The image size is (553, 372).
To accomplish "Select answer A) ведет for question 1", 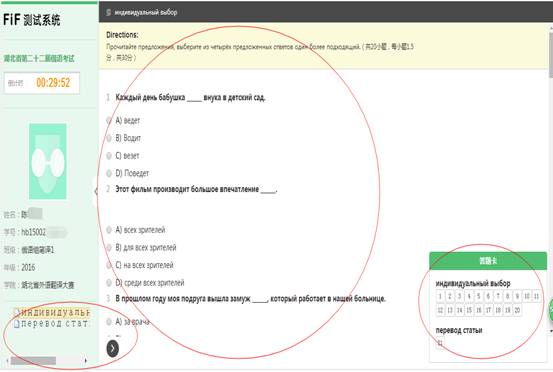I will 109,121.
